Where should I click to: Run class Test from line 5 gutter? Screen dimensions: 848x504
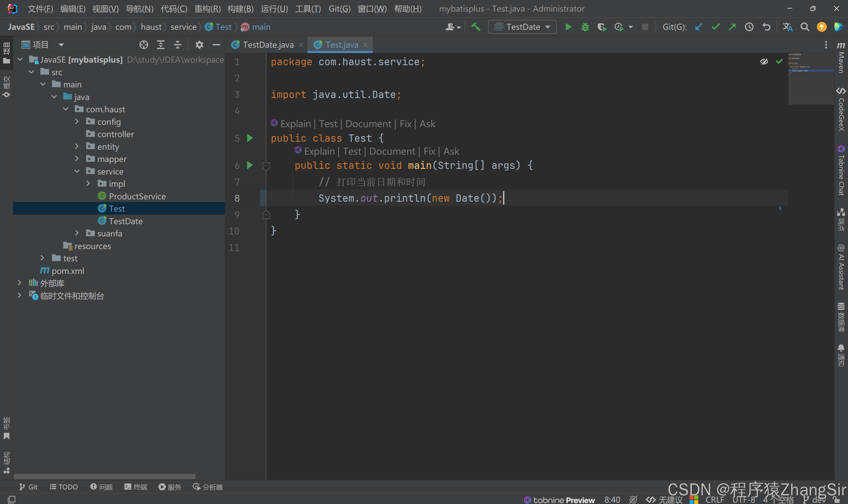250,138
